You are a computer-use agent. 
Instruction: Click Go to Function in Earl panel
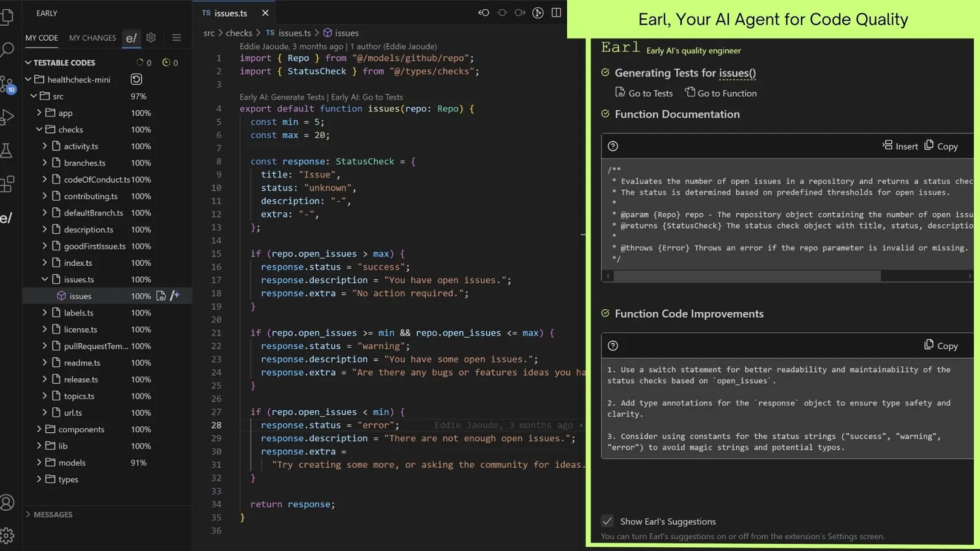(721, 93)
